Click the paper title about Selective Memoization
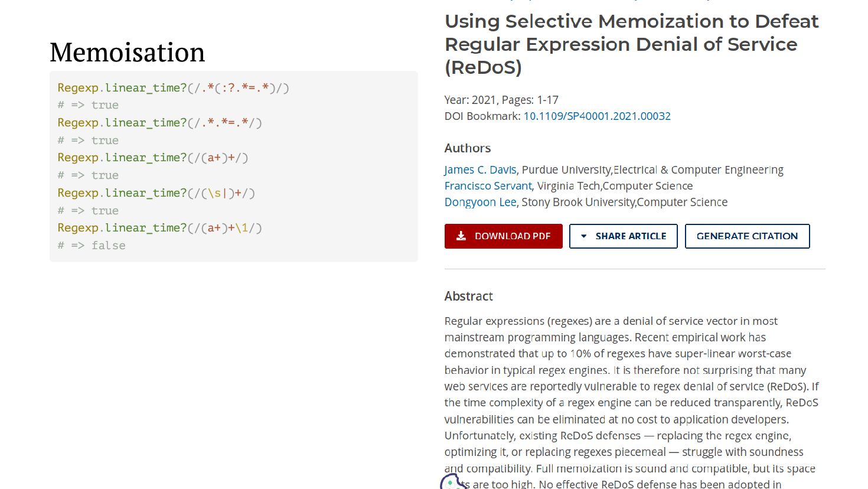868x489 pixels. (x=631, y=44)
